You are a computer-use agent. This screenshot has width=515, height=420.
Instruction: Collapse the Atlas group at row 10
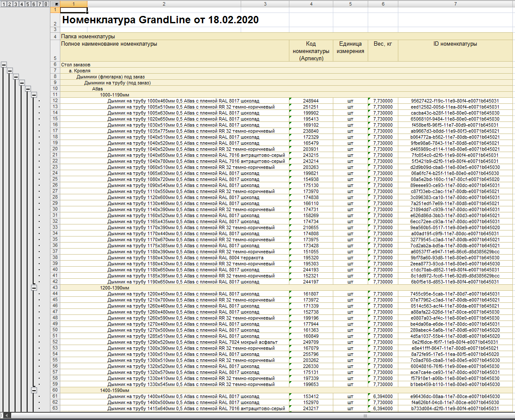(x=28, y=89)
